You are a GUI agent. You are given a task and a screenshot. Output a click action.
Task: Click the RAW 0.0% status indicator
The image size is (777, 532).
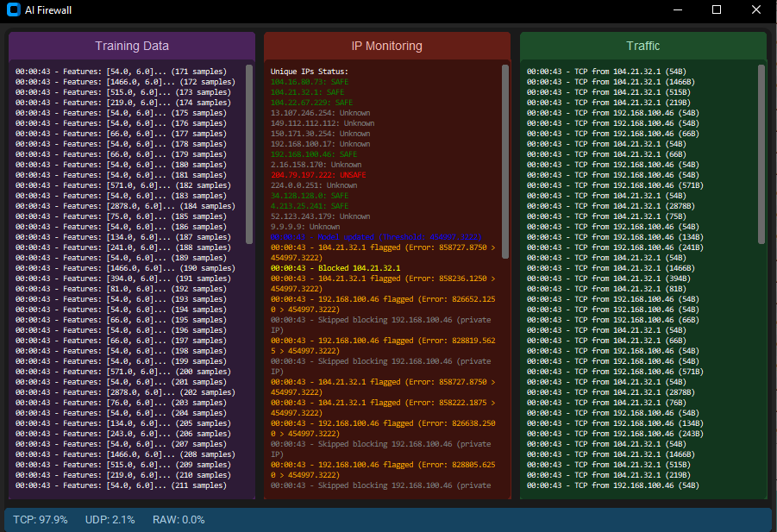pos(179,520)
